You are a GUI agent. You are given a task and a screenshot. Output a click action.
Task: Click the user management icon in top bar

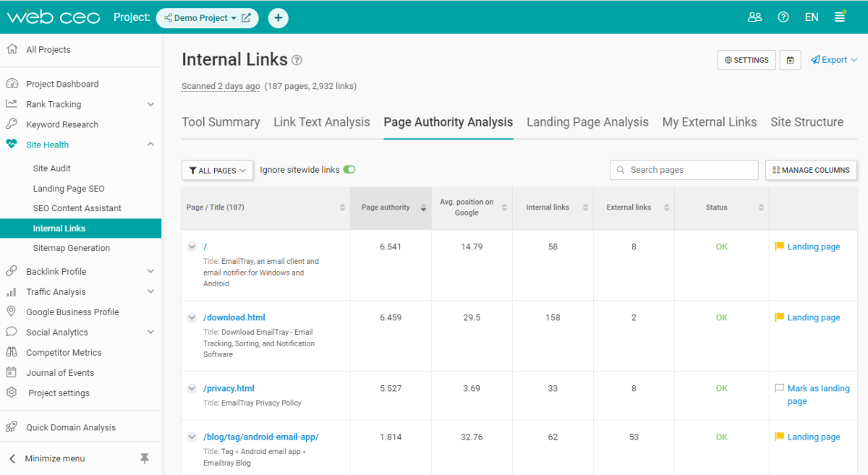pos(755,17)
